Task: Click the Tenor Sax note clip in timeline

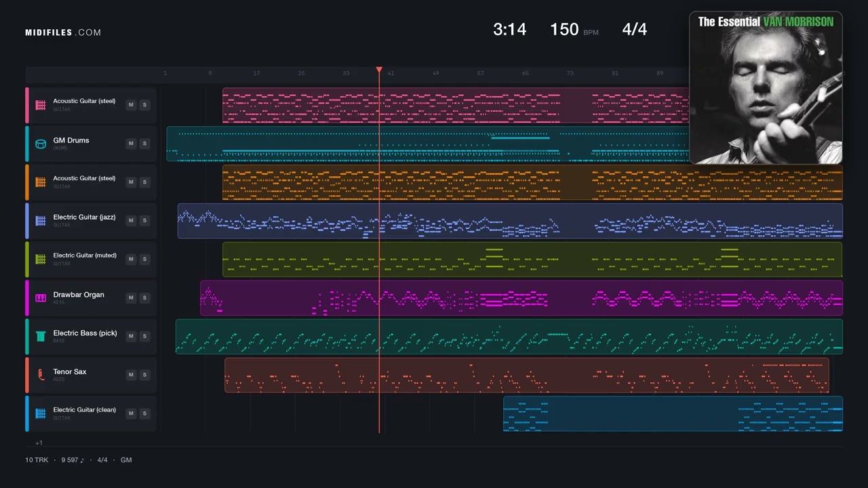Action: (x=527, y=375)
